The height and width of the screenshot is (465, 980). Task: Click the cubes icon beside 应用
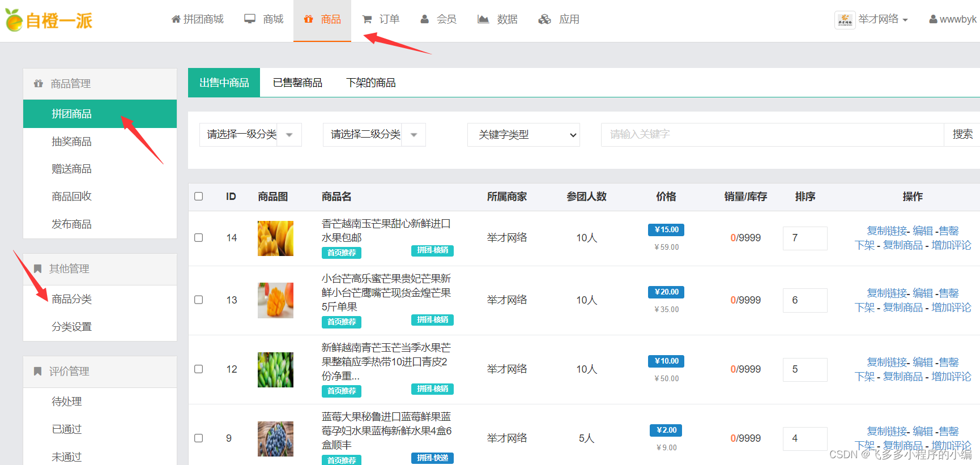[x=544, y=19]
